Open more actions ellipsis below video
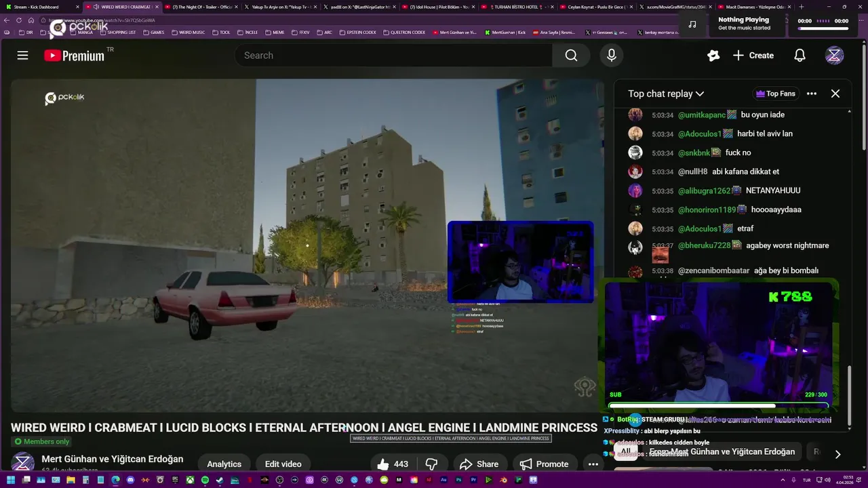This screenshot has width=868, height=488. pyautogui.click(x=593, y=464)
